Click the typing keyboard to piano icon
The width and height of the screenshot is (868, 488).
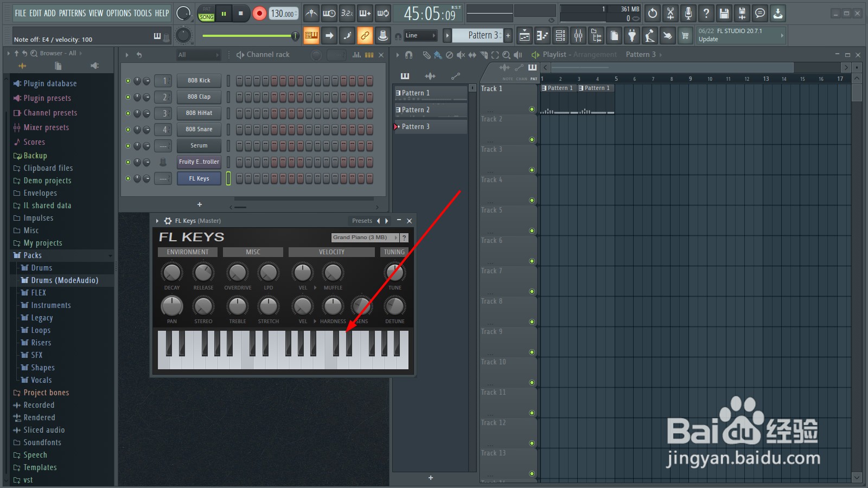(311, 36)
